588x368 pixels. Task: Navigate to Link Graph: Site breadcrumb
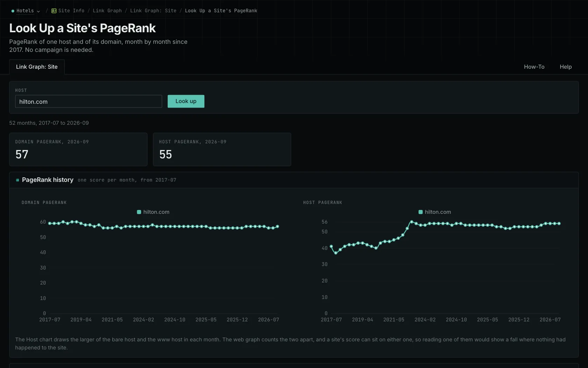(x=153, y=11)
